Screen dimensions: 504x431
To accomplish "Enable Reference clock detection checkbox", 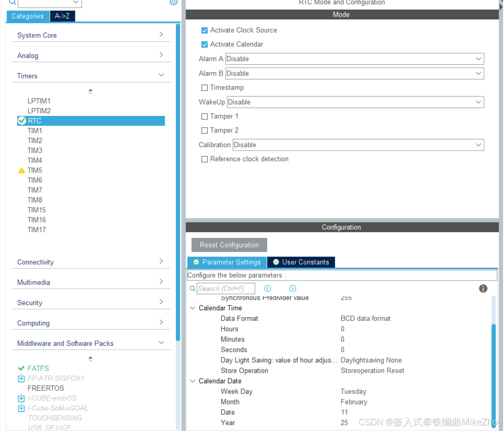I will [x=205, y=159].
